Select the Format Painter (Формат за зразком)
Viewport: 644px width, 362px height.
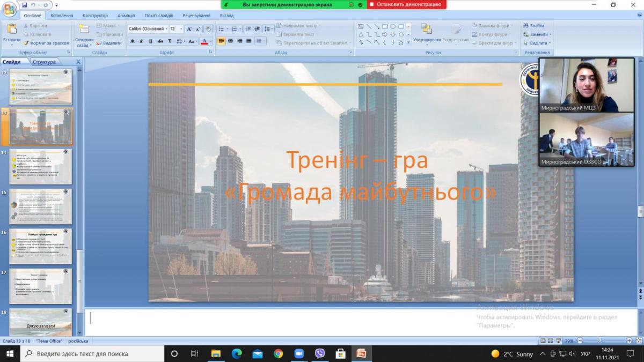pyautogui.click(x=46, y=43)
